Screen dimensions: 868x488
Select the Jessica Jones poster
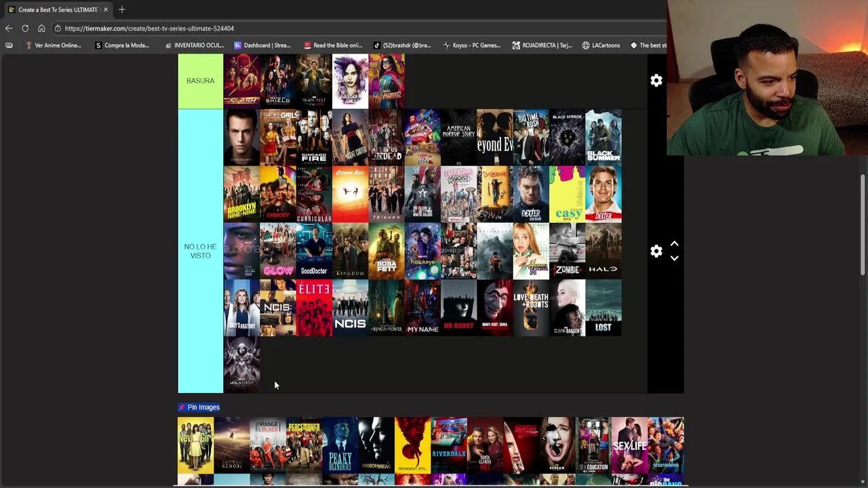(350, 81)
